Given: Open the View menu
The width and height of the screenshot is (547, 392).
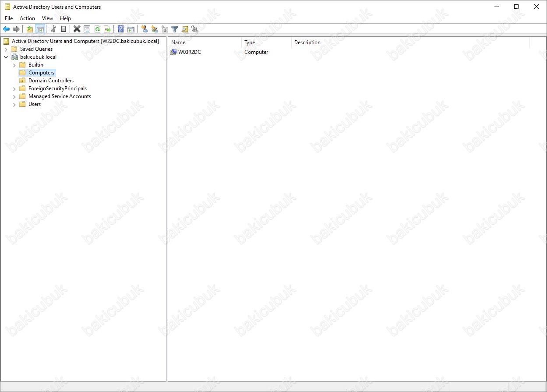Looking at the screenshot, I should pyautogui.click(x=47, y=18).
